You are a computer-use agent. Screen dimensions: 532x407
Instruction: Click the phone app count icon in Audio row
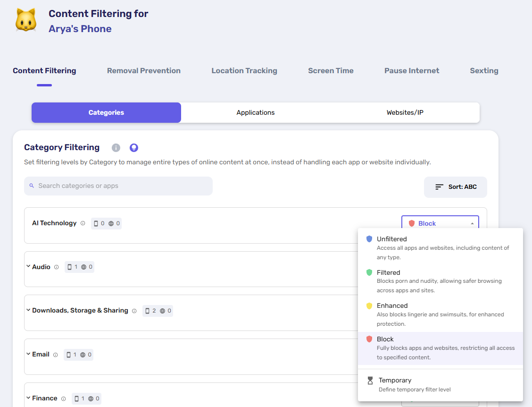(69, 267)
